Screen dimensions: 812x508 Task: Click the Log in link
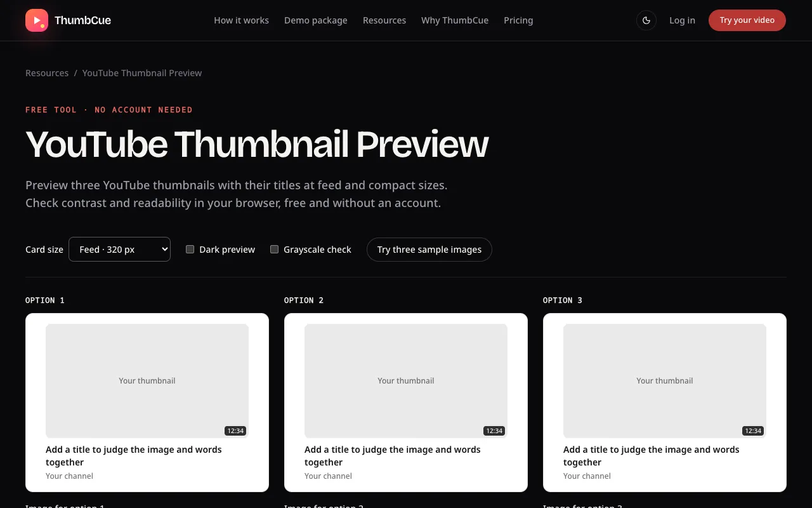[682, 20]
